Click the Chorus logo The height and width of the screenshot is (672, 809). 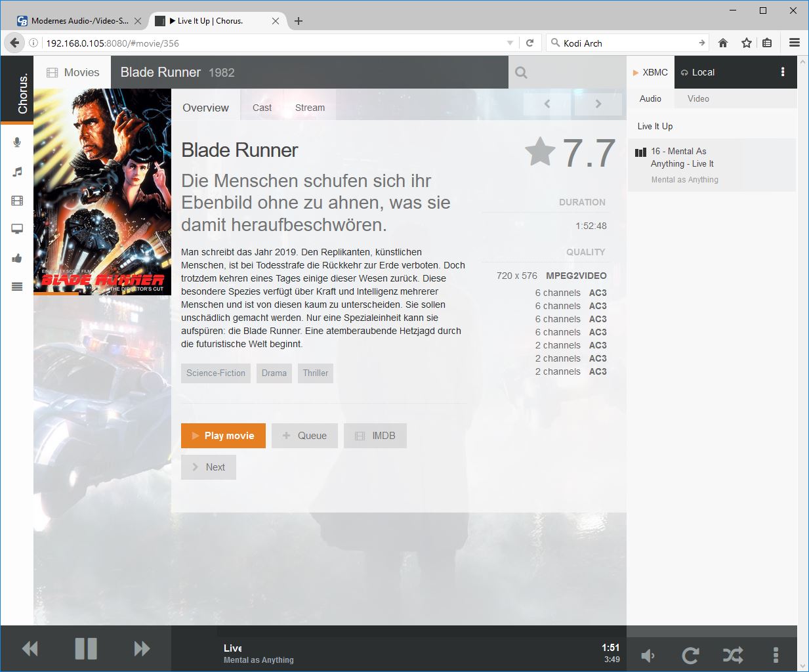coord(22,93)
